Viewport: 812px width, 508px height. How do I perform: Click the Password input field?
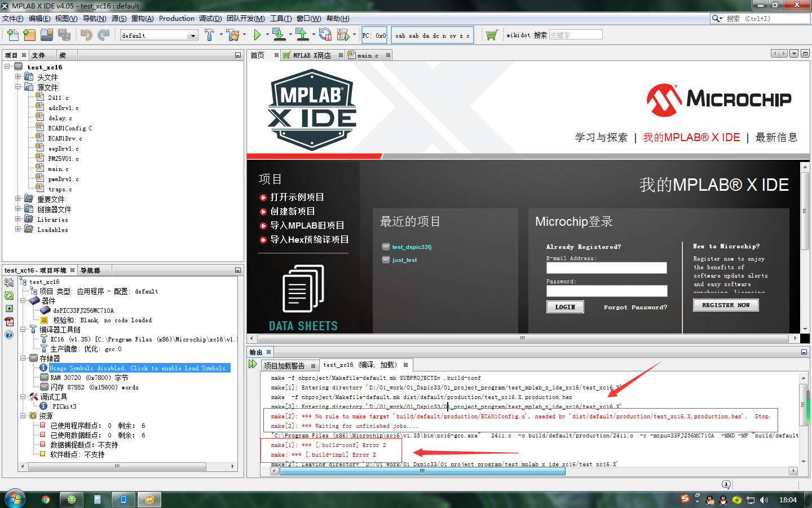click(x=607, y=291)
